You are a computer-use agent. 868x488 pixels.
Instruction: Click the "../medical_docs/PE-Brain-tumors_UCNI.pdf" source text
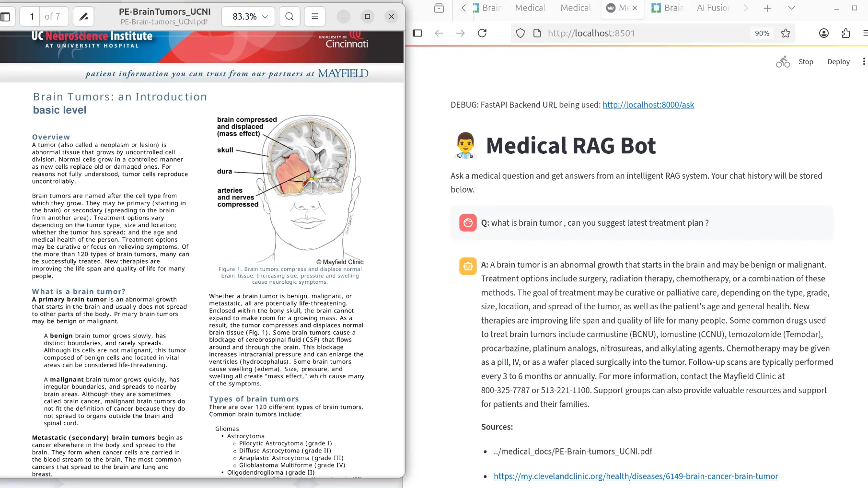pyautogui.click(x=573, y=452)
